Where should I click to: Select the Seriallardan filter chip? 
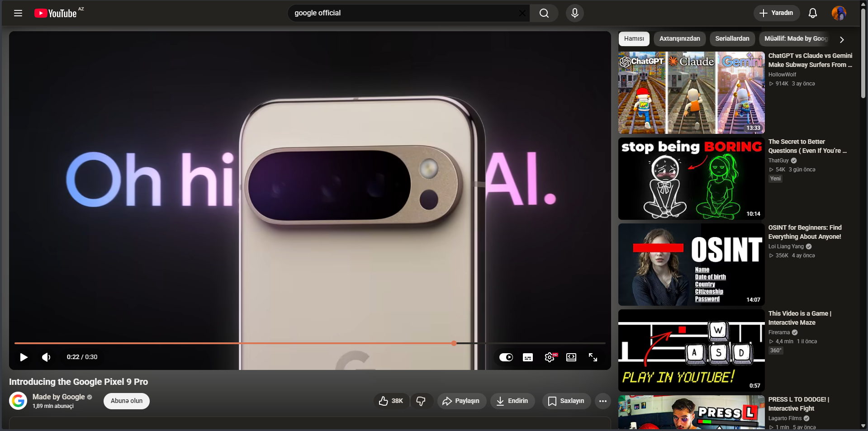point(732,39)
